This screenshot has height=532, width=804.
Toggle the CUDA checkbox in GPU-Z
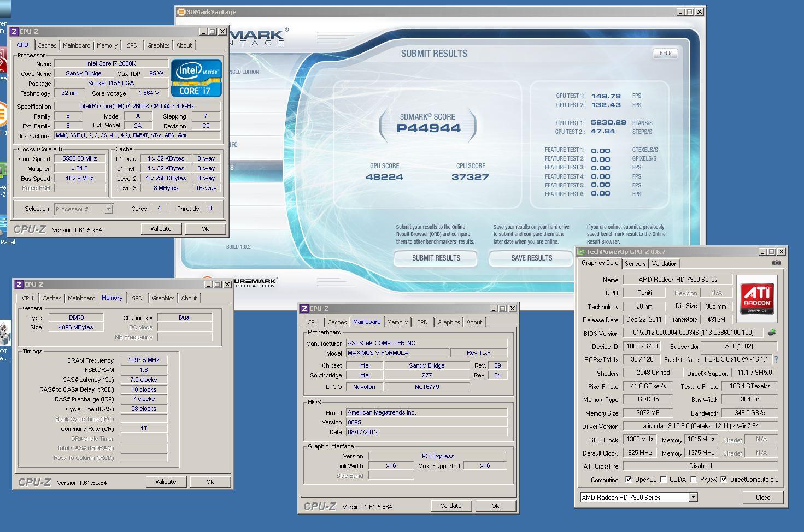(663, 480)
